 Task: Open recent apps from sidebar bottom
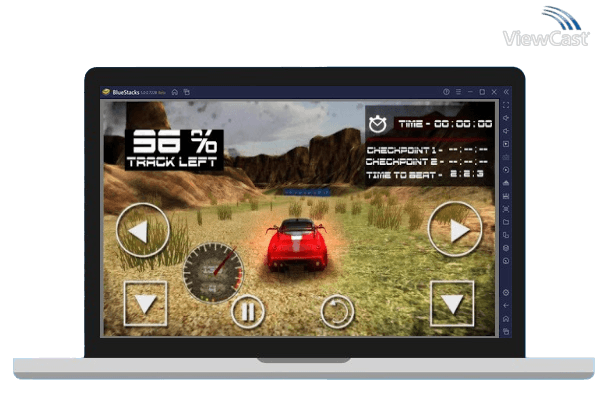506,331
